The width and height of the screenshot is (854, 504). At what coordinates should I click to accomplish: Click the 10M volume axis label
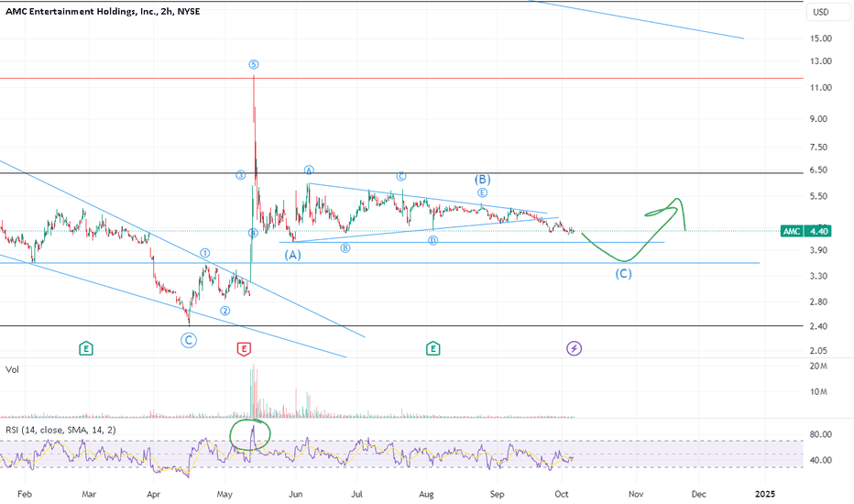(x=818, y=392)
